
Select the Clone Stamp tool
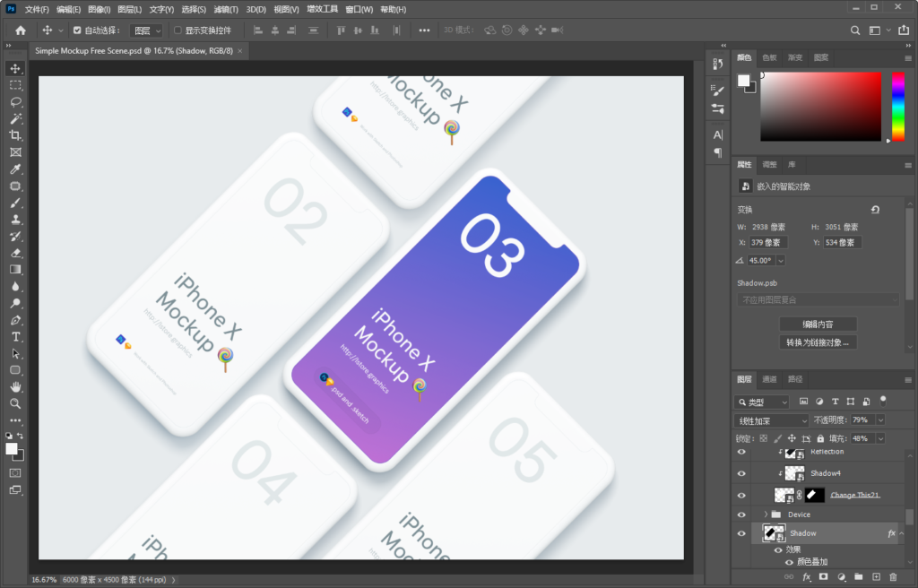coord(15,220)
